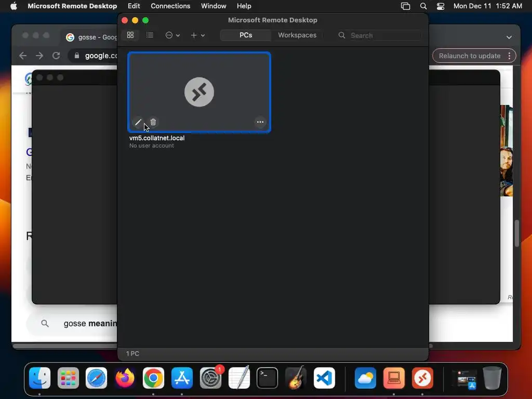
Task: Open the Microsoft Remote Desktop app menu
Action: [72, 6]
